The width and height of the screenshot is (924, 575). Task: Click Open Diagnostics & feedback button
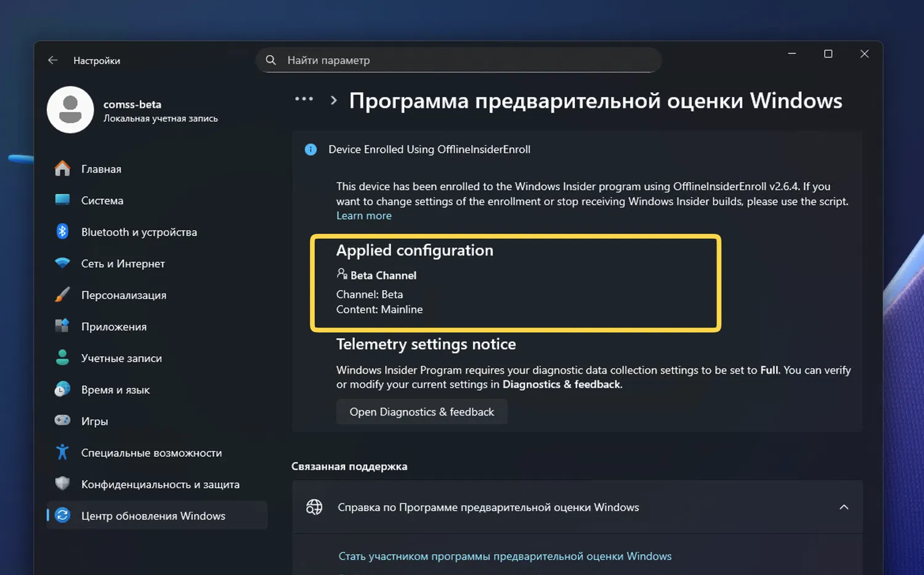click(422, 412)
